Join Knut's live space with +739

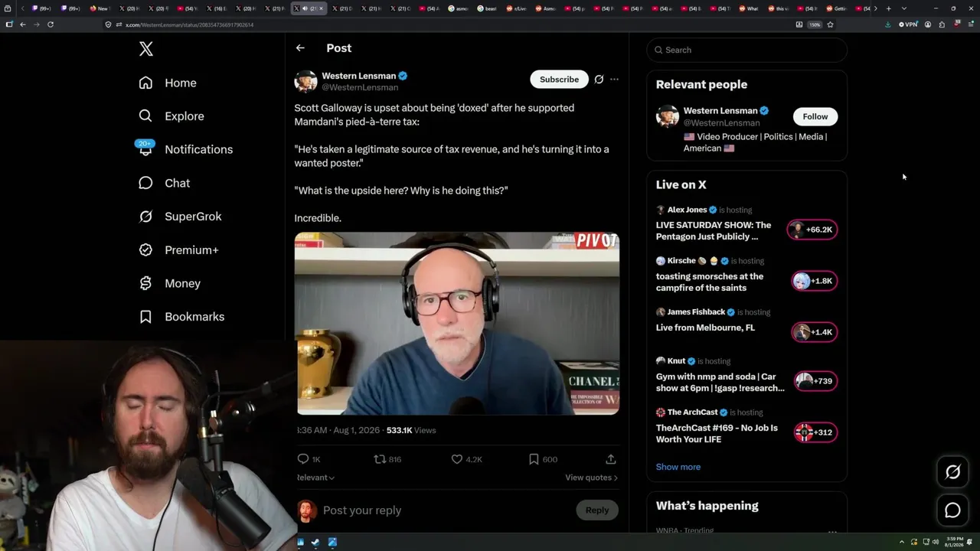coord(815,381)
